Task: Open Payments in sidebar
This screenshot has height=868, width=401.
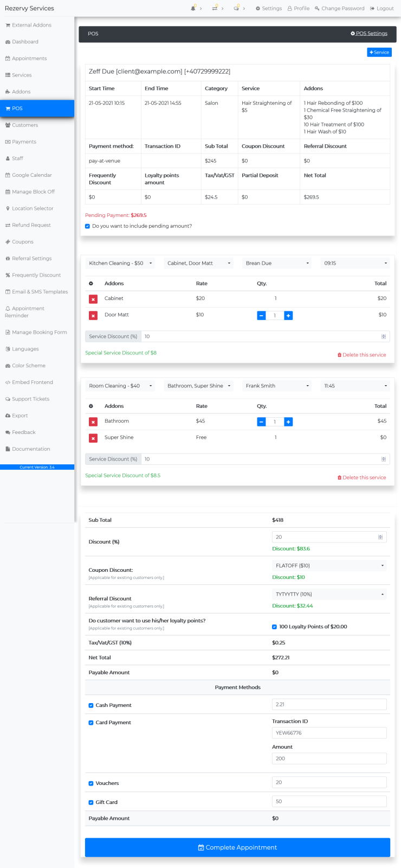Action: tap(21, 142)
